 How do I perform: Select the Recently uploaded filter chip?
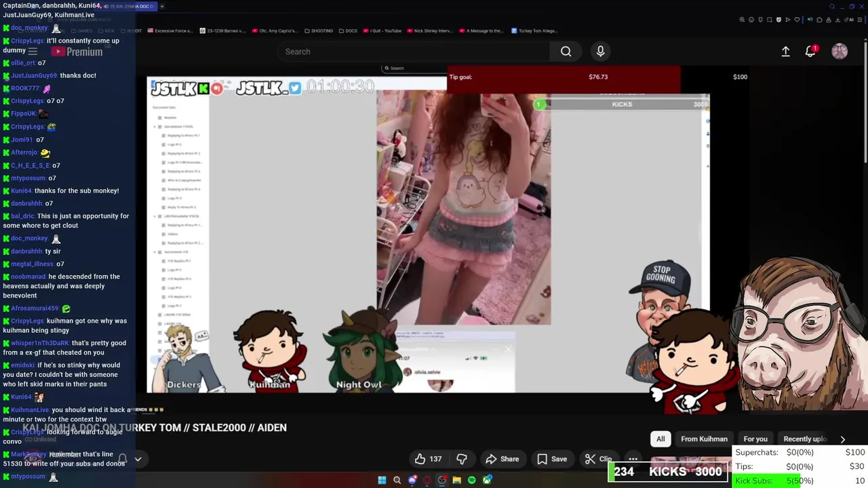(x=805, y=439)
